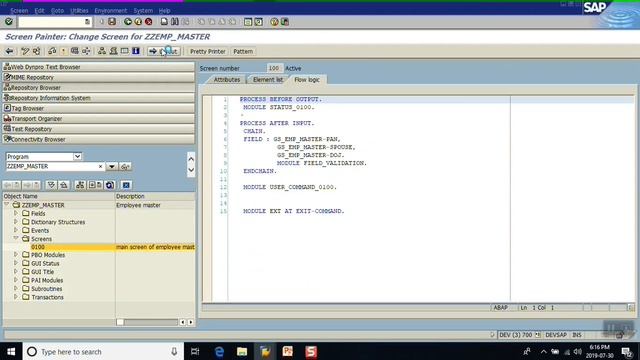The height and width of the screenshot is (360, 640).
Task: Open the Program object type dropdown
Action: (77, 156)
